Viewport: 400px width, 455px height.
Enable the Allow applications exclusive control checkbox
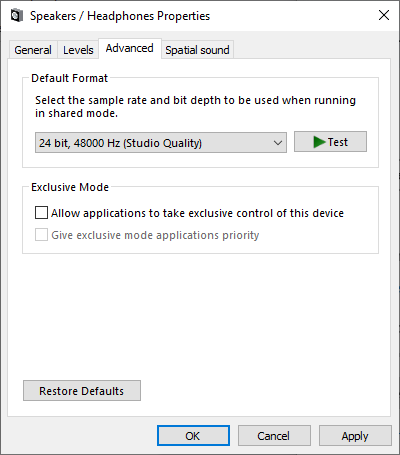point(41,213)
